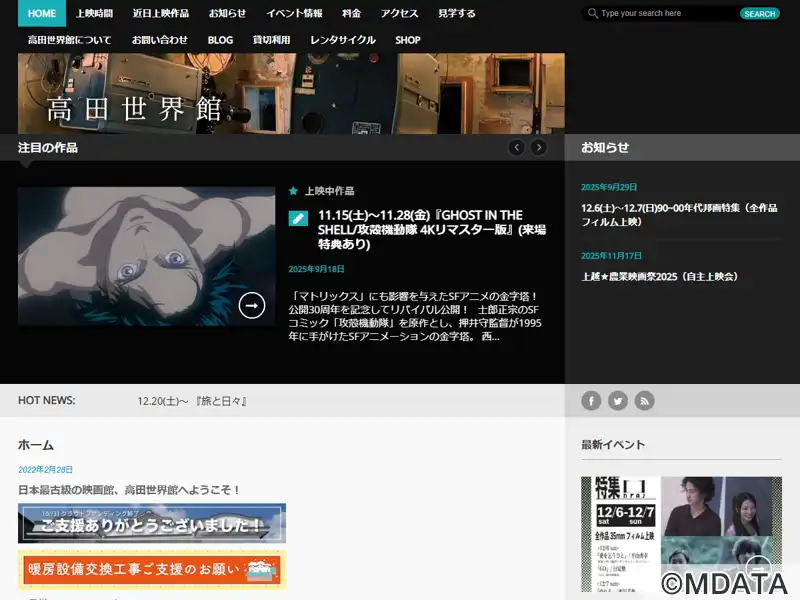Open the BLOG menu item
800x600 pixels.
click(x=220, y=40)
